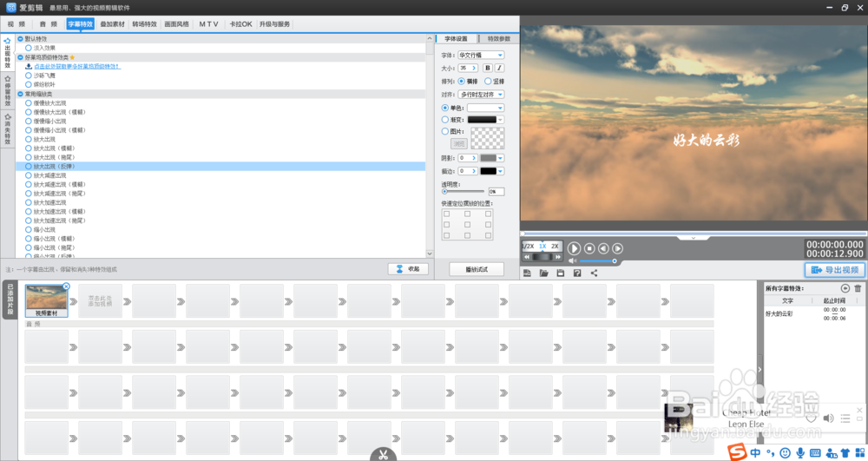Mute preview with the speaker icon
The width and height of the screenshot is (868, 461).
click(572, 260)
